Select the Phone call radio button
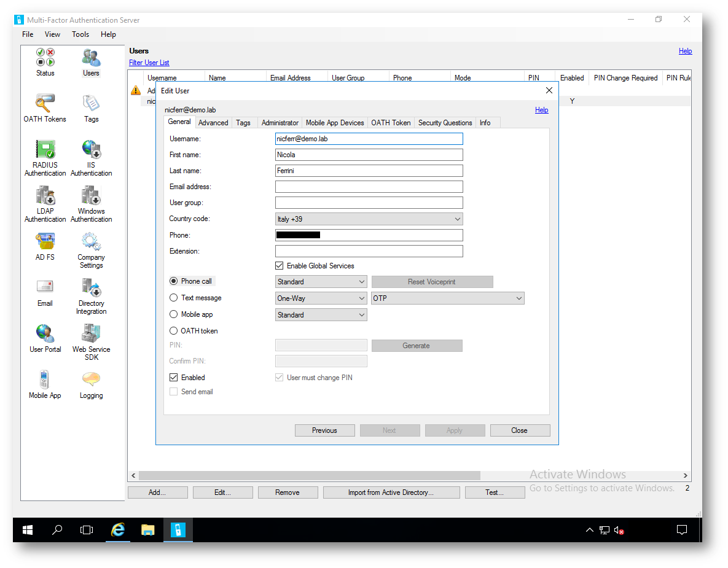Screen dimensions: 728x568 coord(174,281)
